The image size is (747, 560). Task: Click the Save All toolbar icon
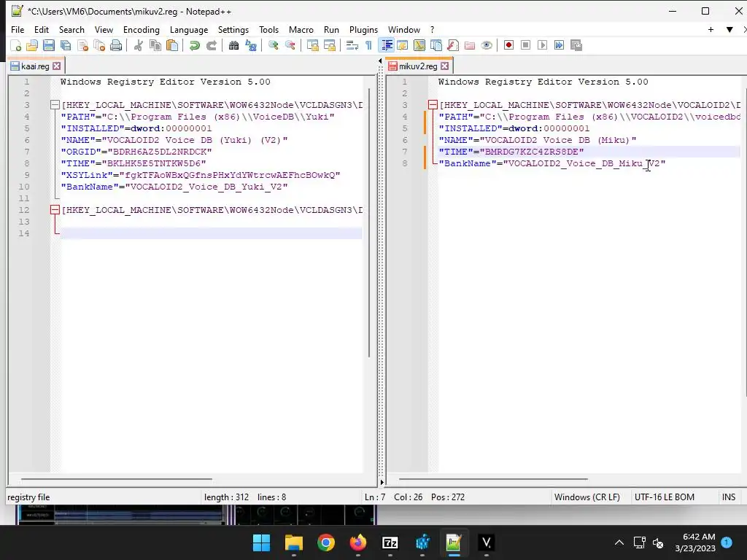point(65,45)
